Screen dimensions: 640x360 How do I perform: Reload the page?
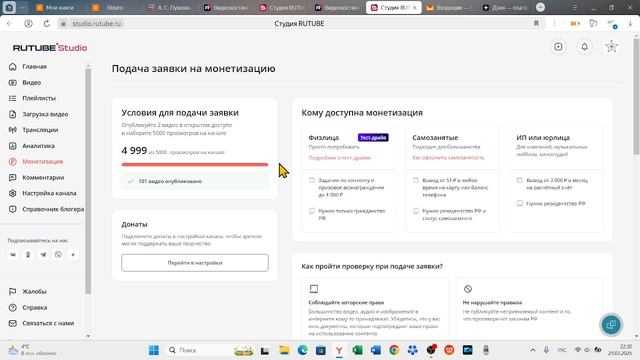pyautogui.click(x=47, y=24)
